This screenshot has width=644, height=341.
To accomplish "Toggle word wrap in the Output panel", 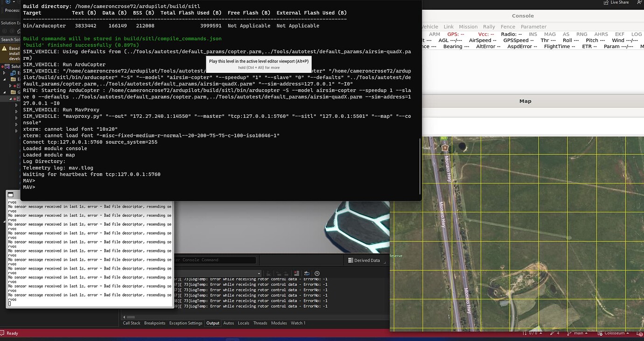I will click(x=307, y=273).
